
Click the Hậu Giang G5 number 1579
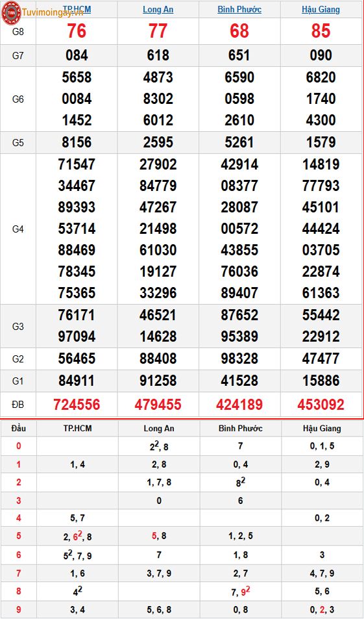(321, 142)
